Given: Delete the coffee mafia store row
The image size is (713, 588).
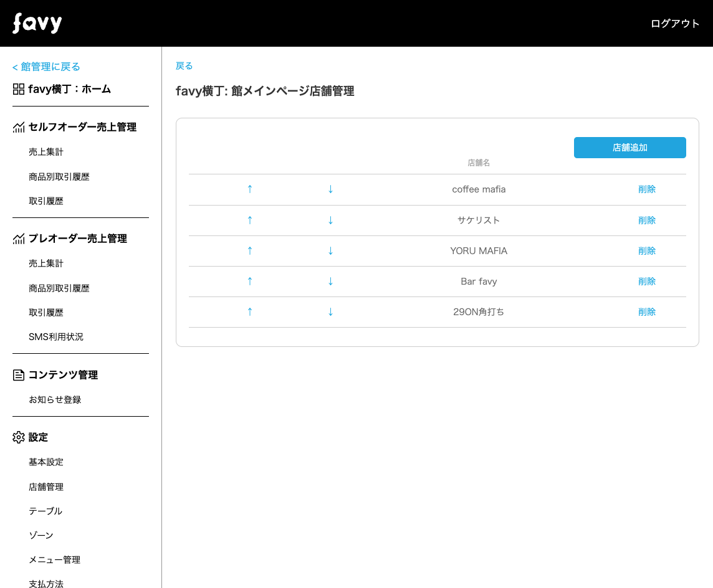Looking at the screenshot, I should point(647,189).
